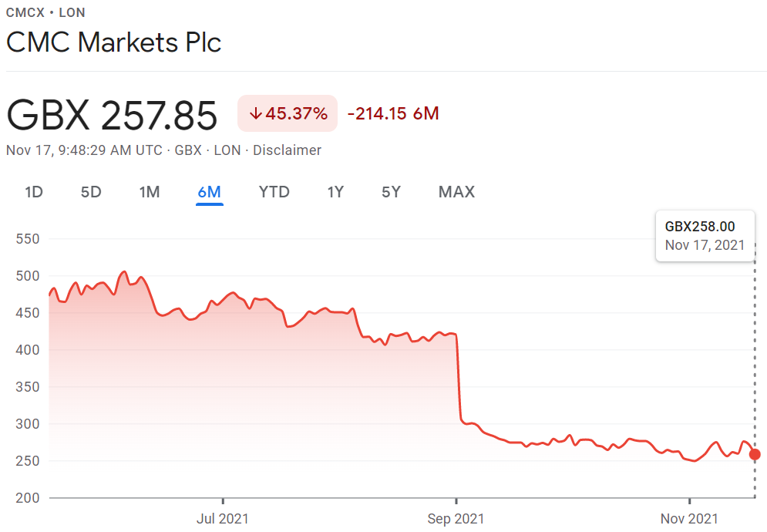Click the Jul 2021 axis label
This screenshot has height=532, width=767.
223,518
